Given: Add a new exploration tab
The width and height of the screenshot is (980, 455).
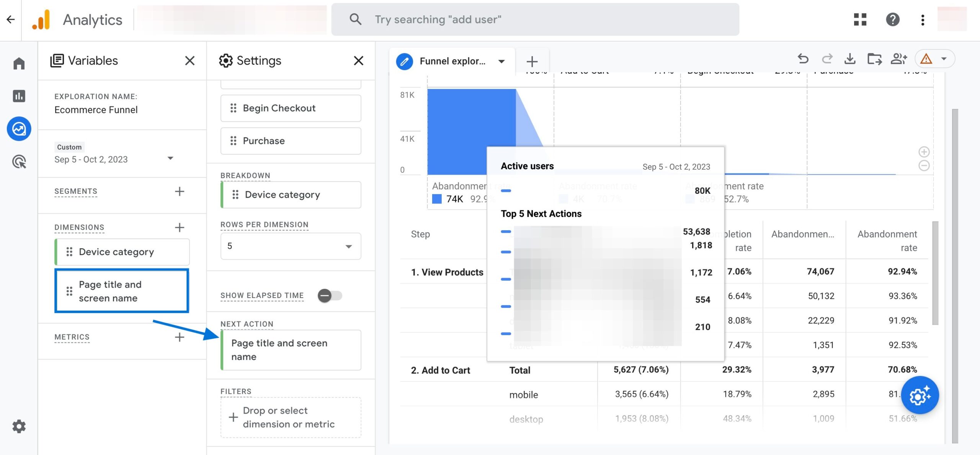Looking at the screenshot, I should tap(532, 61).
